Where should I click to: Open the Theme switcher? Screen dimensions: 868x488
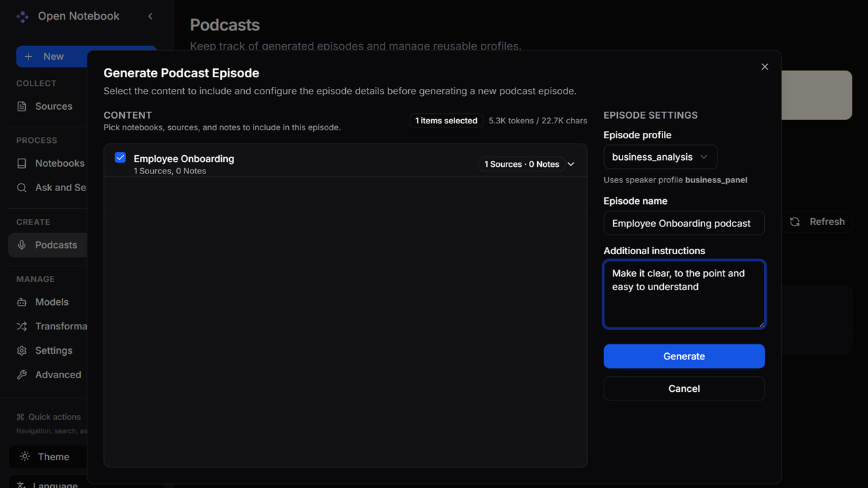point(47,457)
